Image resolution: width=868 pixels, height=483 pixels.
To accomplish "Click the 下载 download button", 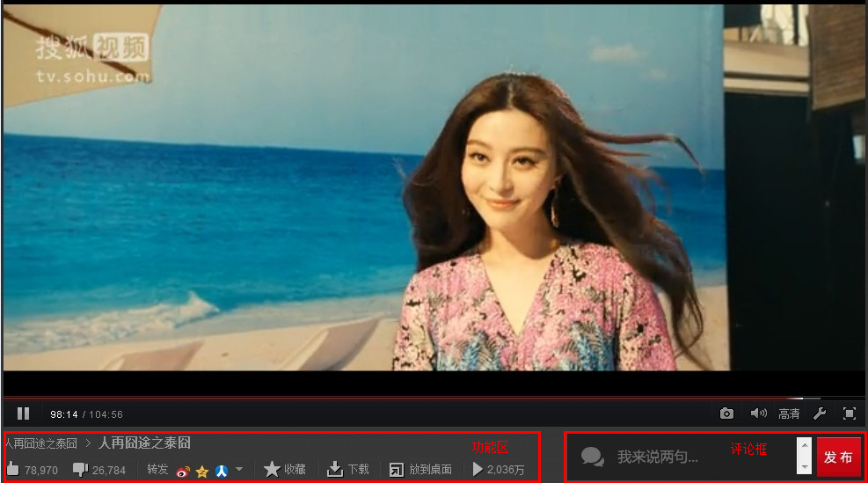I will pyautogui.click(x=348, y=470).
